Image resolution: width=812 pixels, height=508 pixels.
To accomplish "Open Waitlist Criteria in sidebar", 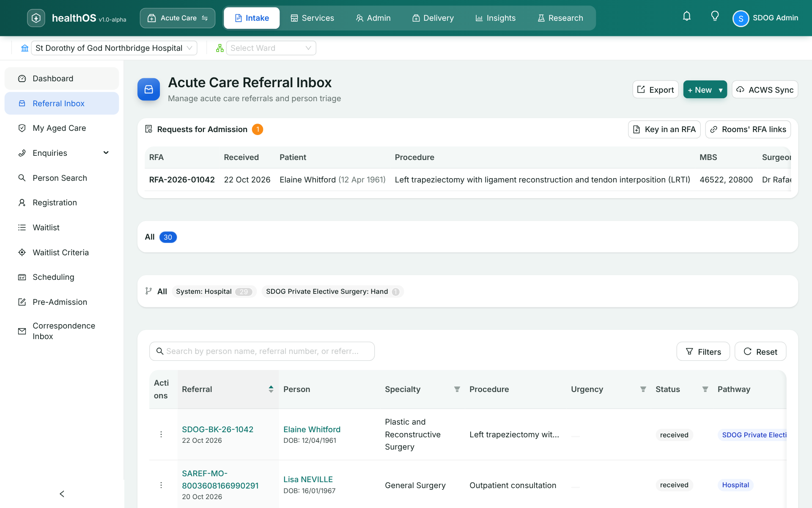I will (62, 252).
